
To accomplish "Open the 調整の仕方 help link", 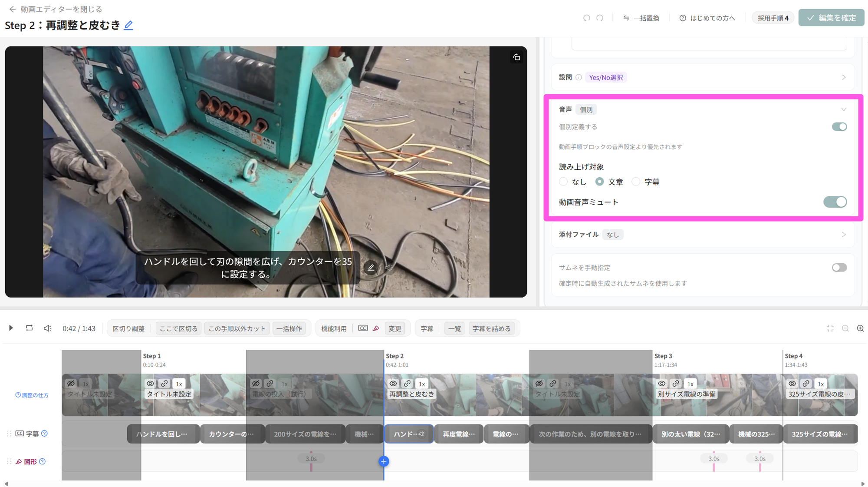I will click(x=32, y=395).
